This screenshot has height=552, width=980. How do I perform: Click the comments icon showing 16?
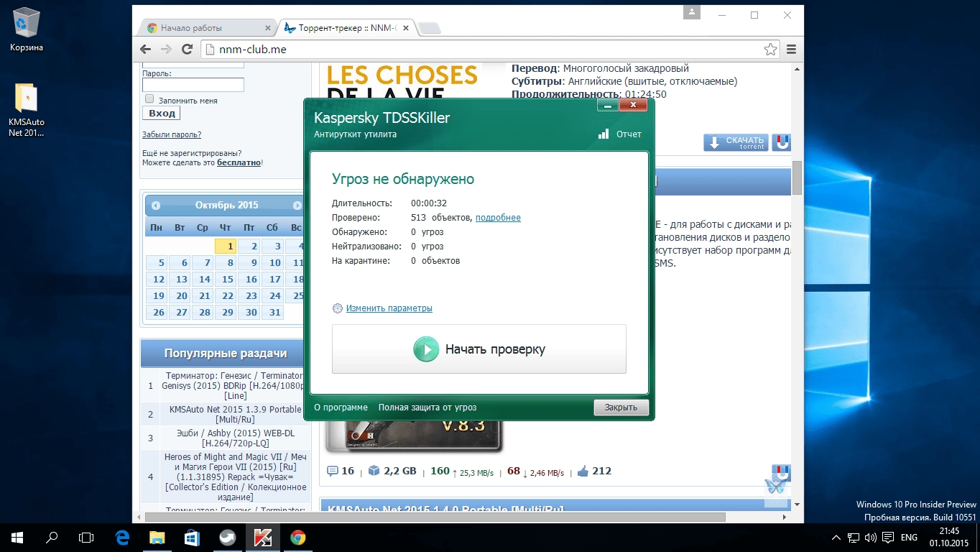[x=333, y=471]
